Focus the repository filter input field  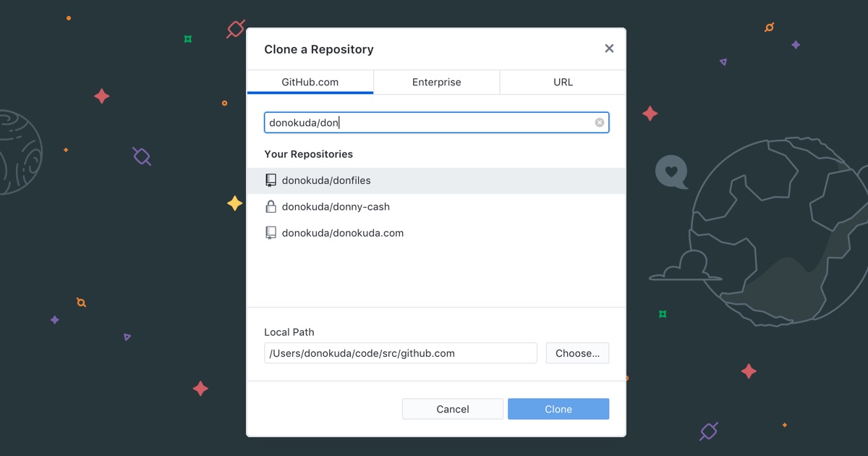pyautogui.click(x=427, y=122)
